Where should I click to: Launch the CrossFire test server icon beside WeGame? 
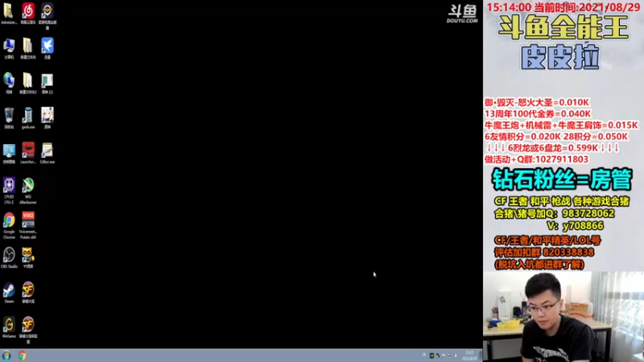pyautogui.click(x=28, y=330)
